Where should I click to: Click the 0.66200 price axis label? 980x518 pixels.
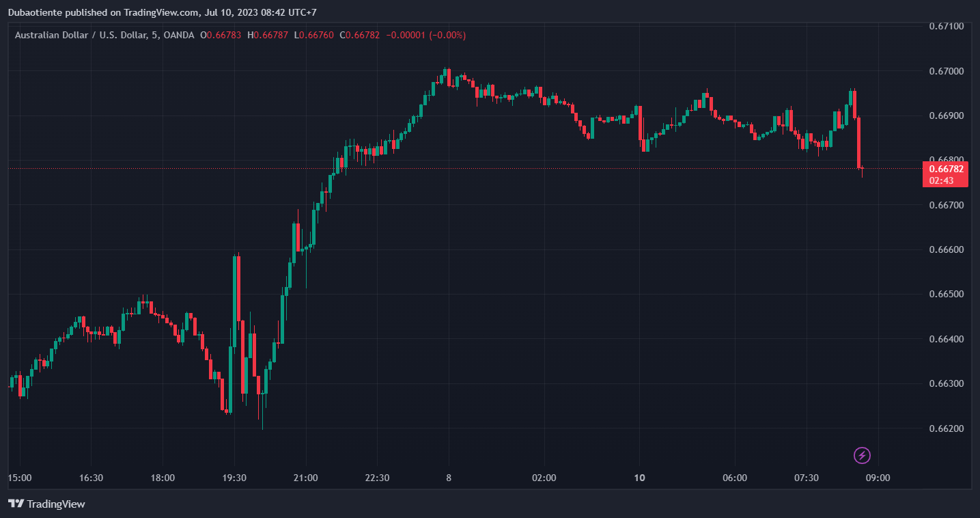coord(946,428)
